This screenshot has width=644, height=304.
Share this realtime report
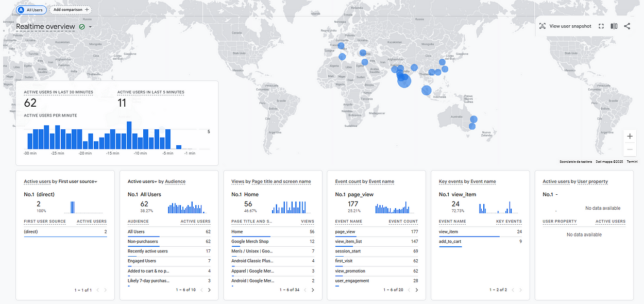pyautogui.click(x=627, y=26)
